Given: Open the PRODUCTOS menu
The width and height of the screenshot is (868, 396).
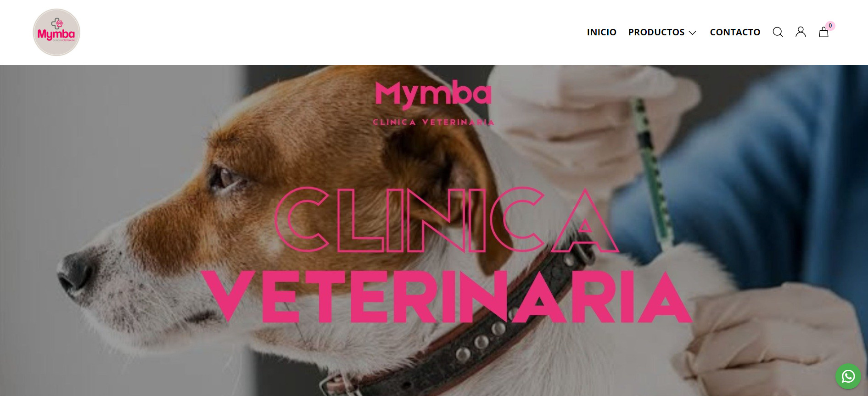Looking at the screenshot, I should click(656, 32).
